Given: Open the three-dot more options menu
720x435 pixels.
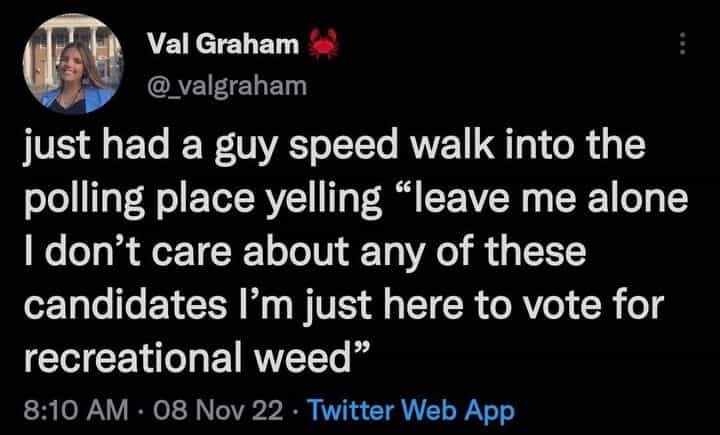Looking at the screenshot, I should pos(682,45).
